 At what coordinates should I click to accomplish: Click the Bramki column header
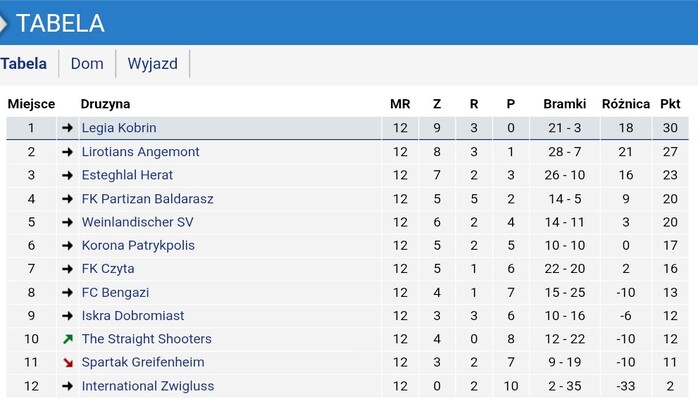click(x=564, y=104)
